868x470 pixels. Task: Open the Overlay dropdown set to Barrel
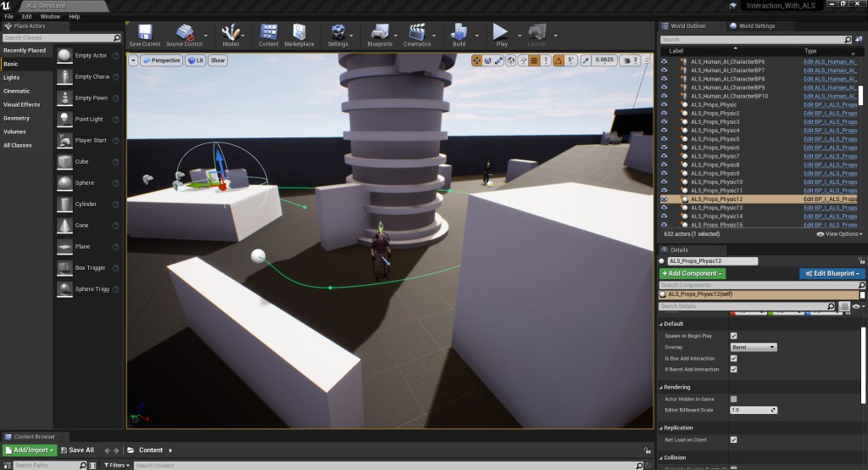tap(754, 347)
